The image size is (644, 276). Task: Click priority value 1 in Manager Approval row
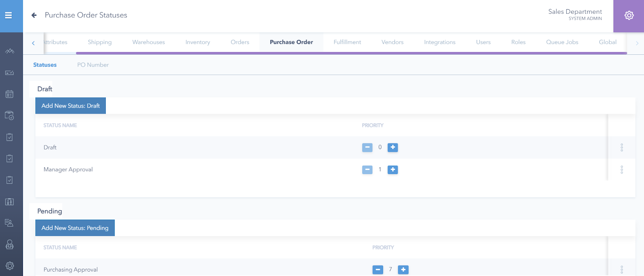coord(380,170)
